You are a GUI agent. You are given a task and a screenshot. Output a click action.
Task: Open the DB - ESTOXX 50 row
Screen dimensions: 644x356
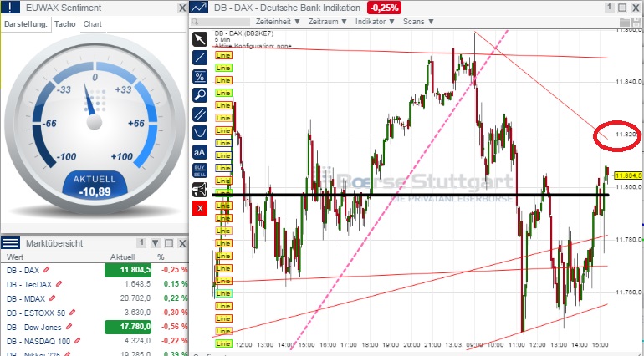pos(95,313)
